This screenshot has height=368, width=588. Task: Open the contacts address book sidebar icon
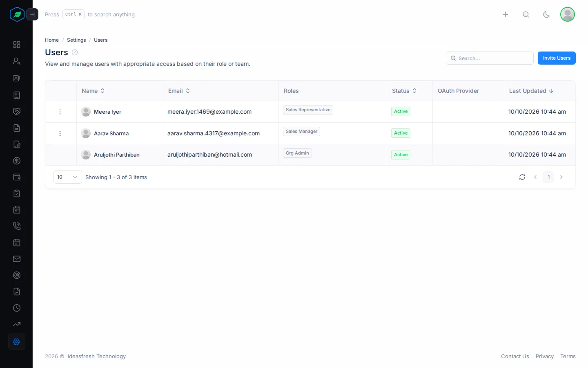pyautogui.click(x=17, y=78)
